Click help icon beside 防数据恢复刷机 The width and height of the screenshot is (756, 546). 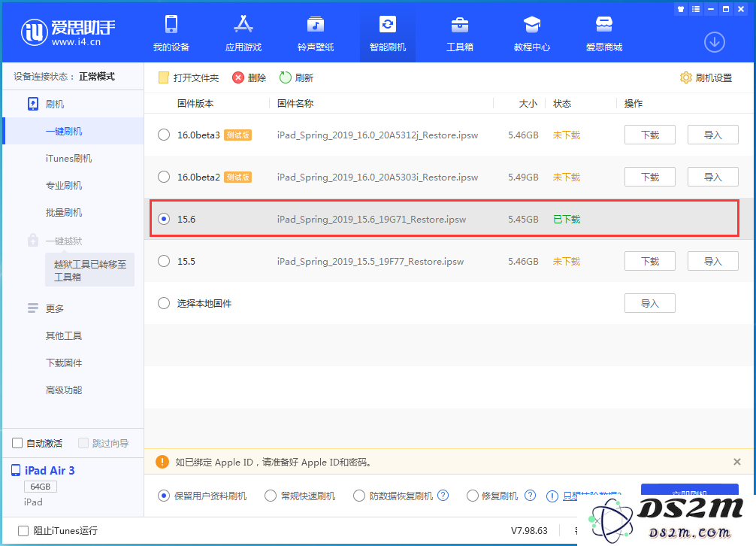[443, 496]
